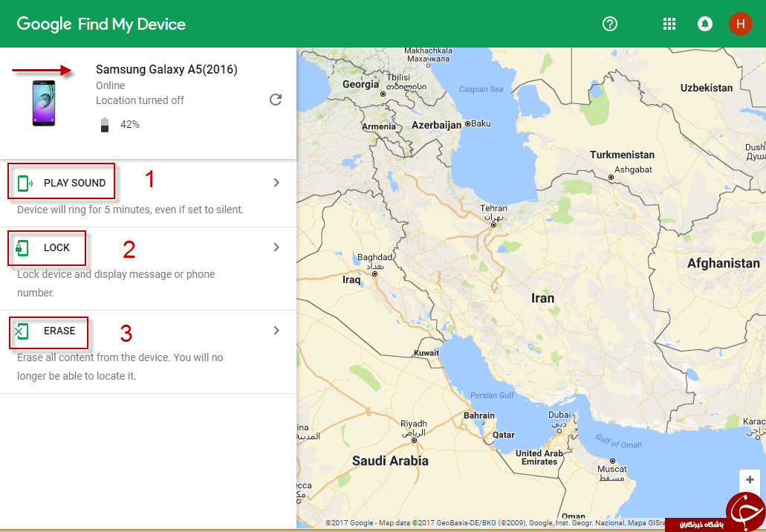The height and width of the screenshot is (532, 766).
Task: Open the Google Find My Device logo
Action: [101, 24]
